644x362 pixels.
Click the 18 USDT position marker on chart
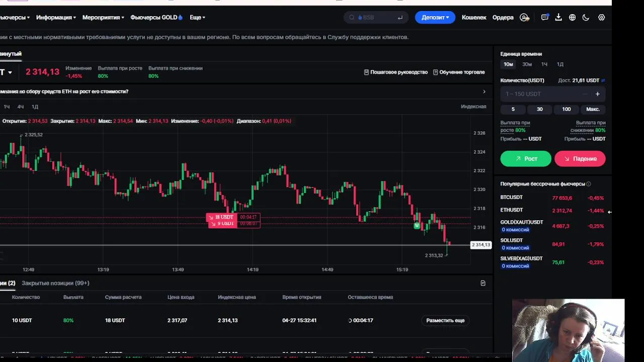(x=233, y=217)
